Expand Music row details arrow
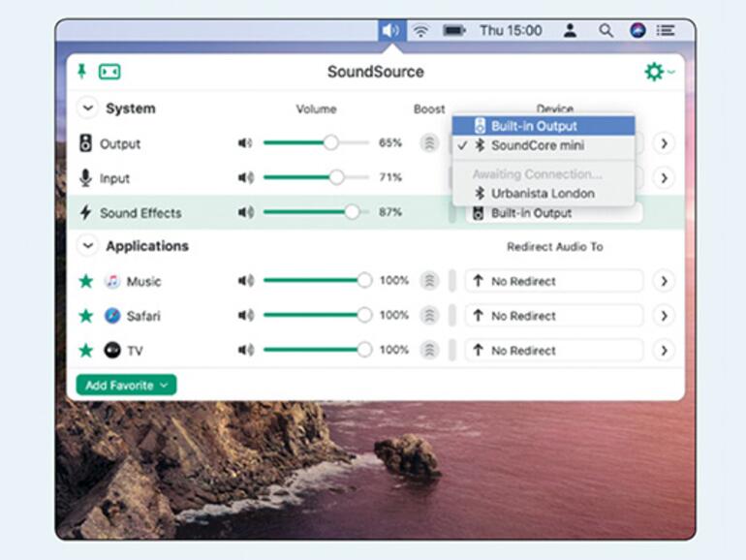Screen dimensions: 746x560 (665, 281)
